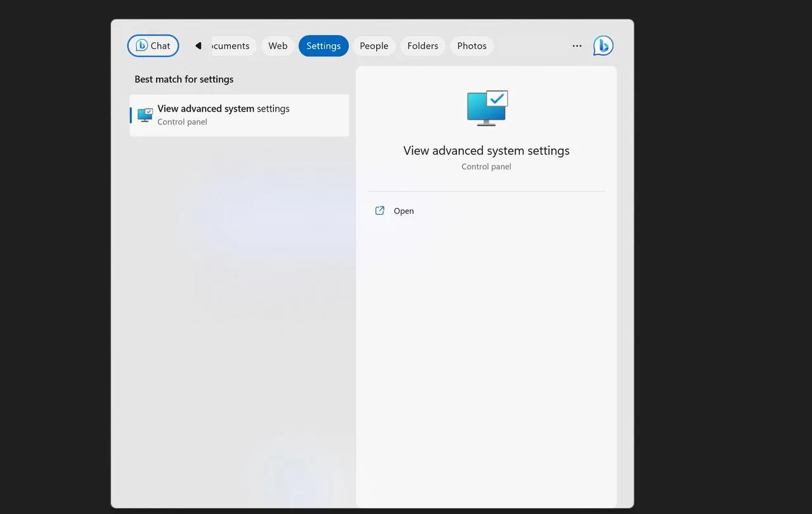Viewport: 812px width, 514px height.
Task: Click the preview title View advanced system settings
Action: [x=486, y=151]
